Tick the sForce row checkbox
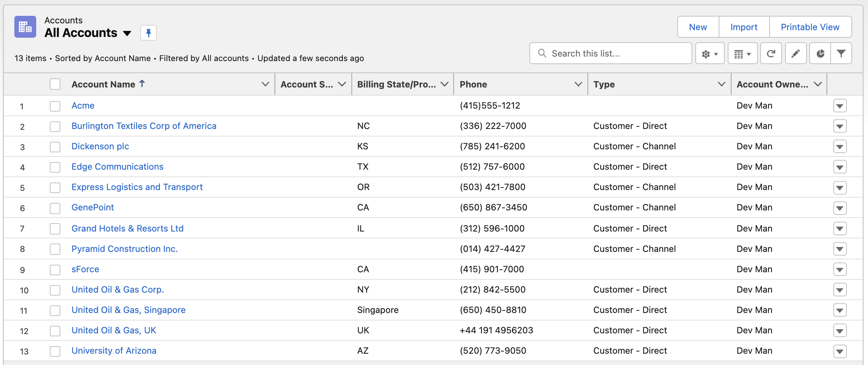 (55, 270)
